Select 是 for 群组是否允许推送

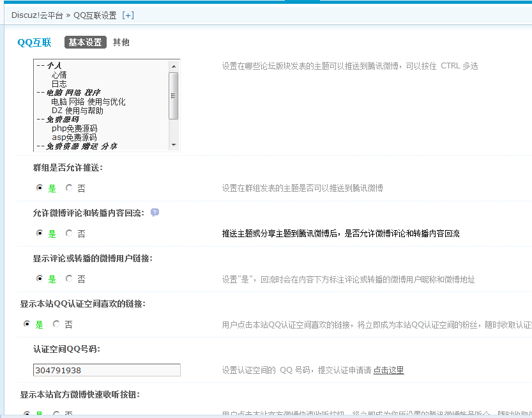40,188
